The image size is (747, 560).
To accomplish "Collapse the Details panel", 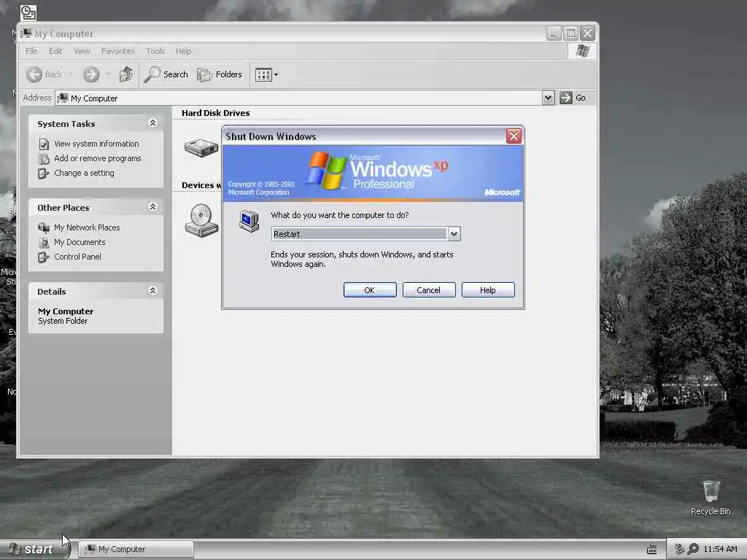I will click(x=153, y=290).
